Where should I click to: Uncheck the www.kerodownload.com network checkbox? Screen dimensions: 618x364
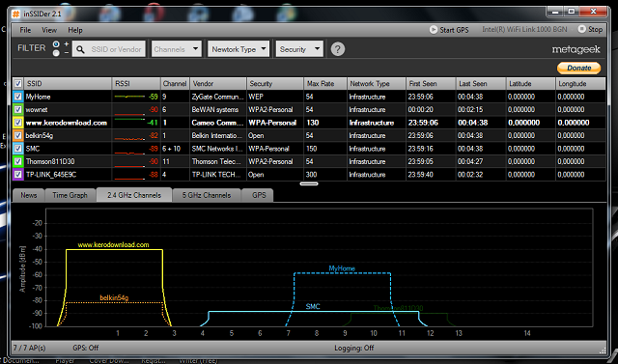(17, 123)
